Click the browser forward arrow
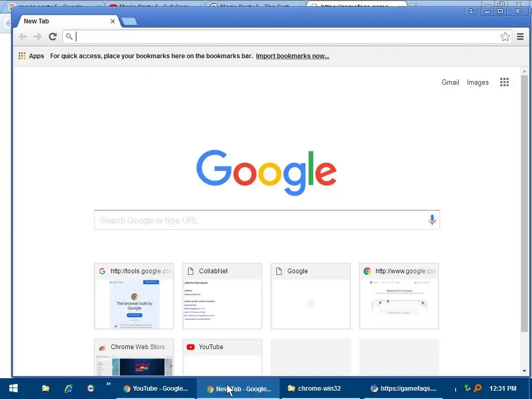This screenshot has height=399, width=532. pyautogui.click(x=37, y=37)
